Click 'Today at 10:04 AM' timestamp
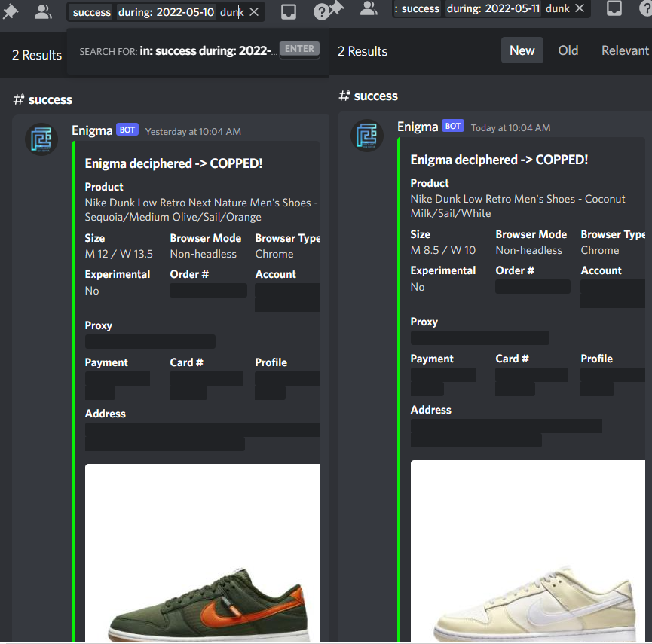 [510, 128]
